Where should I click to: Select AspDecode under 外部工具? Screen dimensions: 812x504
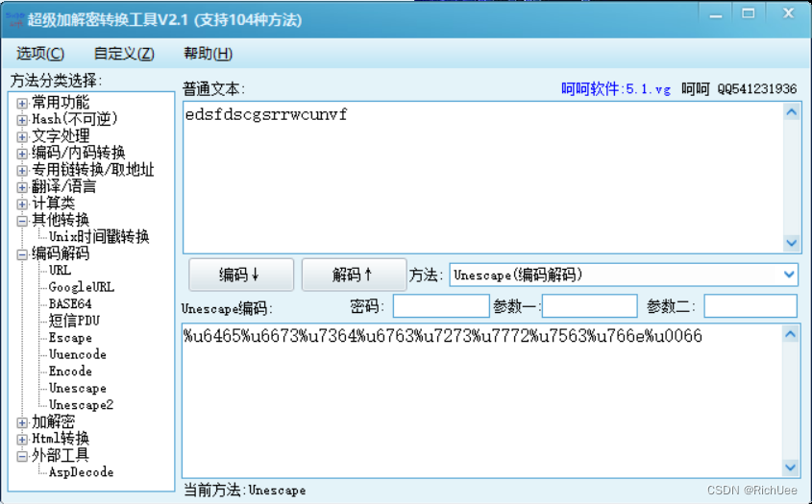tap(82, 472)
